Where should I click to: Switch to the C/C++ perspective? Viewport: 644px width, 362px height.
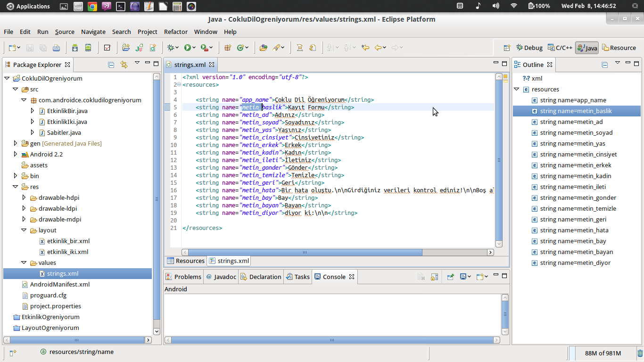coord(560,48)
